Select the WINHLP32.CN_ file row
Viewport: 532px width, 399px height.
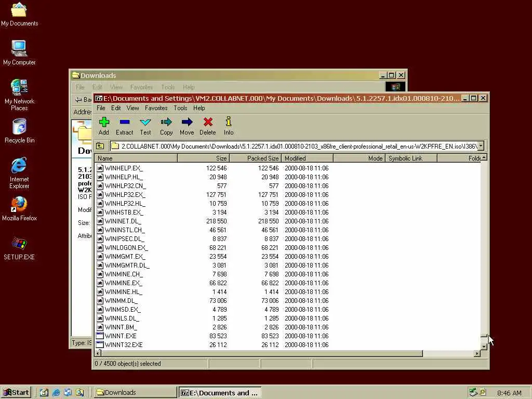tap(288, 185)
